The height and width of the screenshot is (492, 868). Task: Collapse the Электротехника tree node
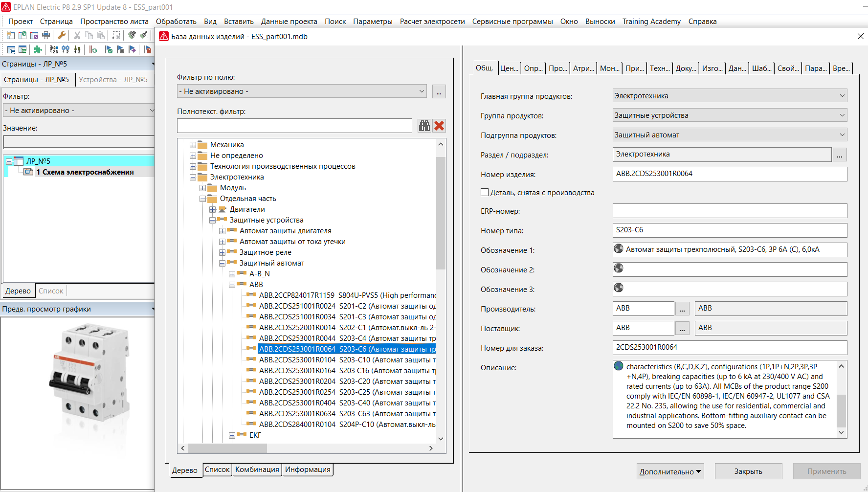pos(193,177)
